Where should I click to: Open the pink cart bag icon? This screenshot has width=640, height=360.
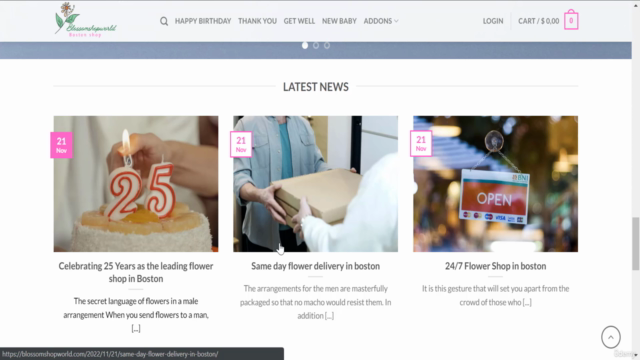571,20
